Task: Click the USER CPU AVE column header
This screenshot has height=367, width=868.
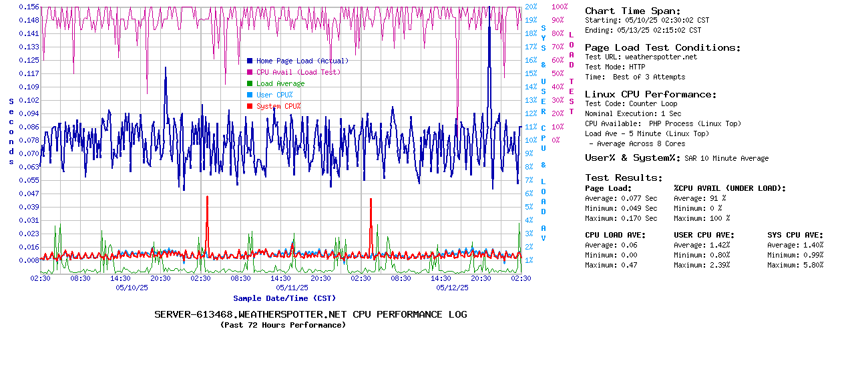Action: [704, 235]
